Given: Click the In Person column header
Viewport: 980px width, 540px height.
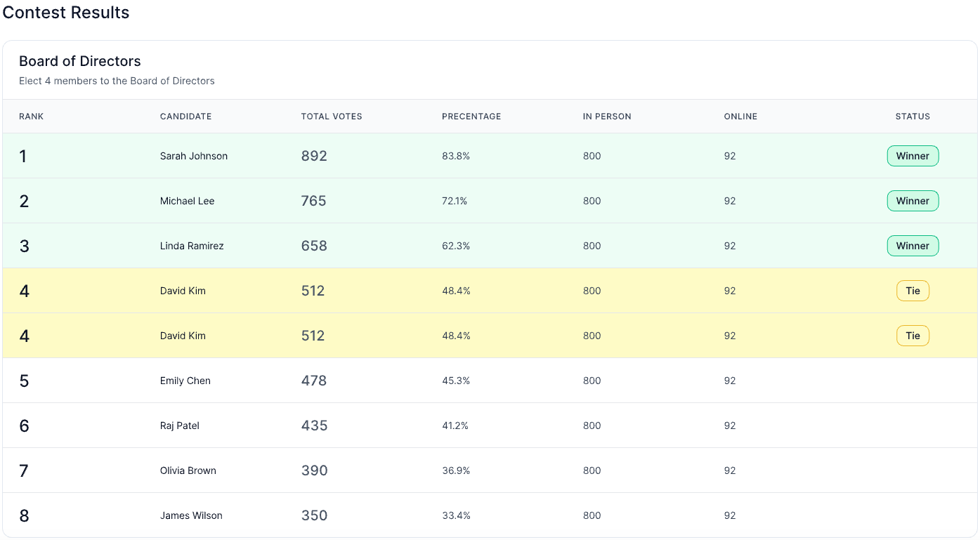Looking at the screenshot, I should pos(607,117).
